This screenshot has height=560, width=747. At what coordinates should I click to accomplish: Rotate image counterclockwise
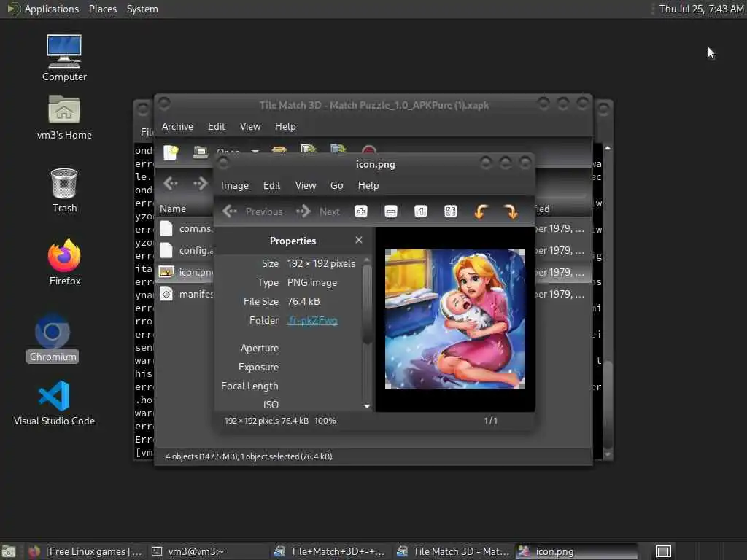click(x=481, y=211)
